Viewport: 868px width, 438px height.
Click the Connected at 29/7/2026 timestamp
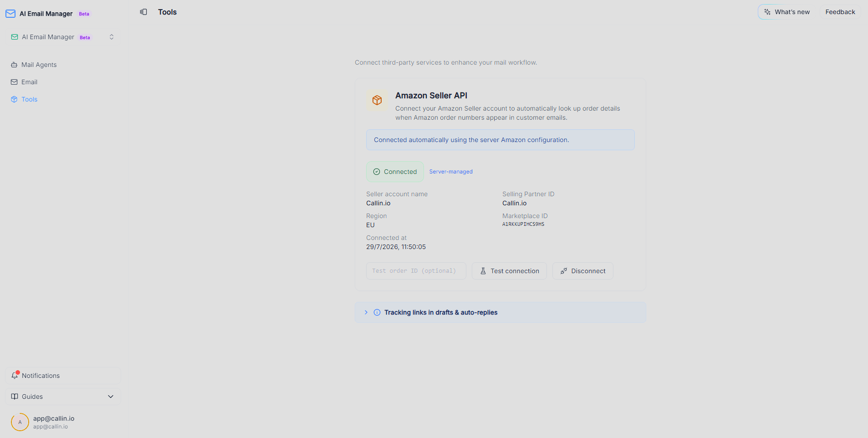[x=396, y=247]
